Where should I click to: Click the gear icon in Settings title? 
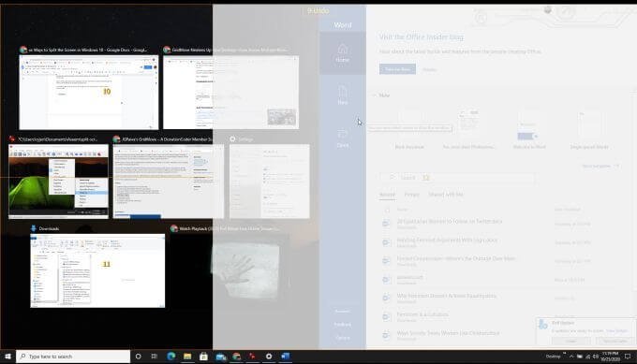click(232, 139)
